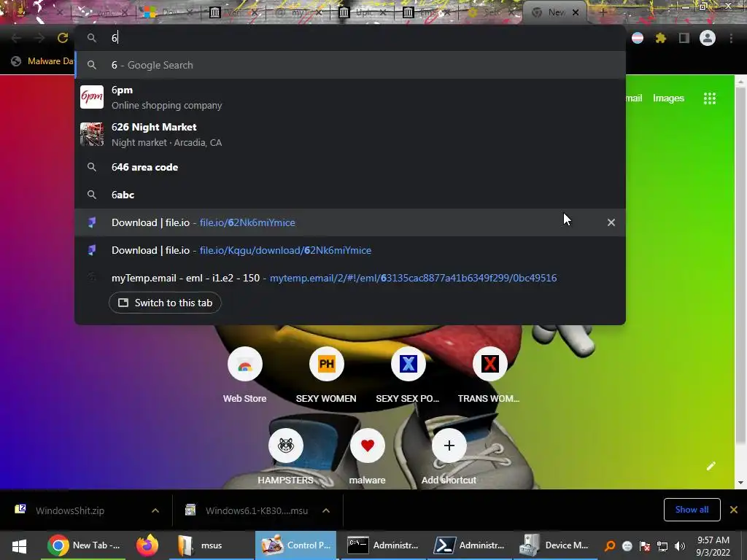Open the Administrator PowerShell taskbar item

pos(469,545)
